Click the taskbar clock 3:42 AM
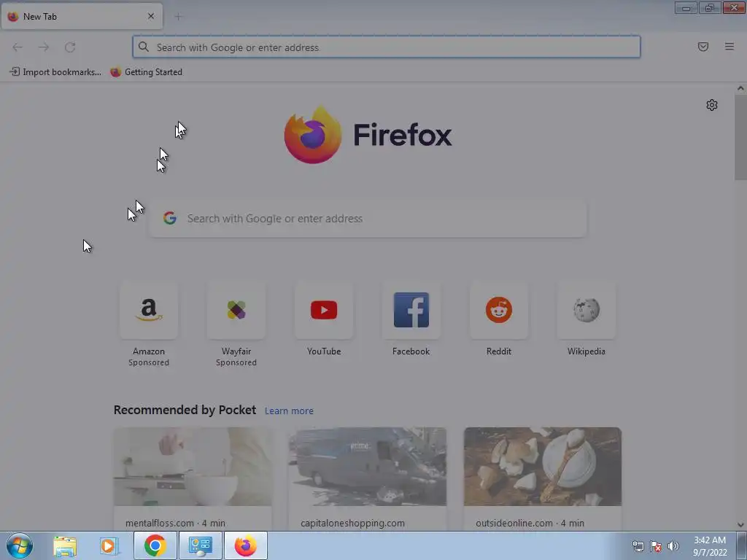The width and height of the screenshot is (747, 560). pos(710,546)
